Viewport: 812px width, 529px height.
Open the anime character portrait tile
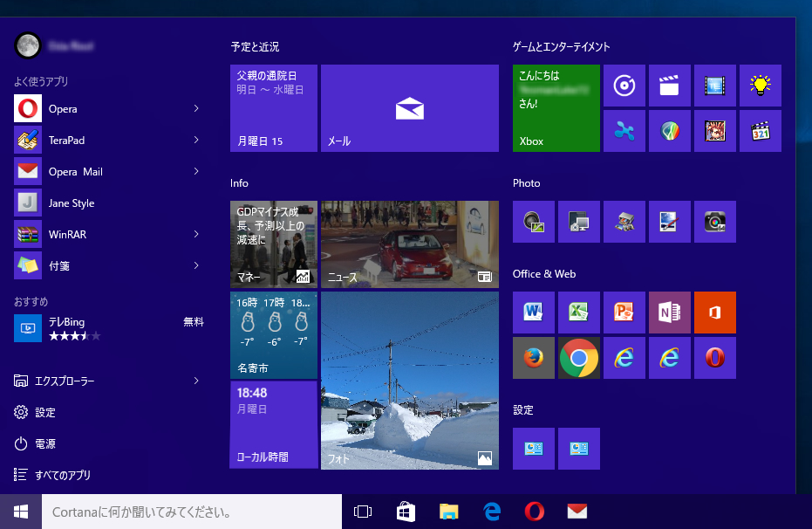[x=714, y=131]
